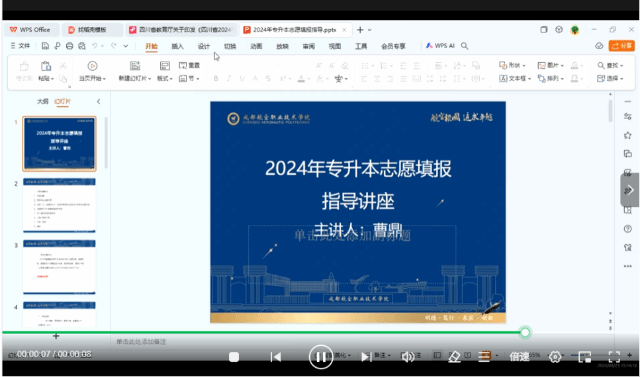Select slide 2 thumbnail
Image resolution: width=640 pixels, height=377 pixels.
tap(59, 205)
